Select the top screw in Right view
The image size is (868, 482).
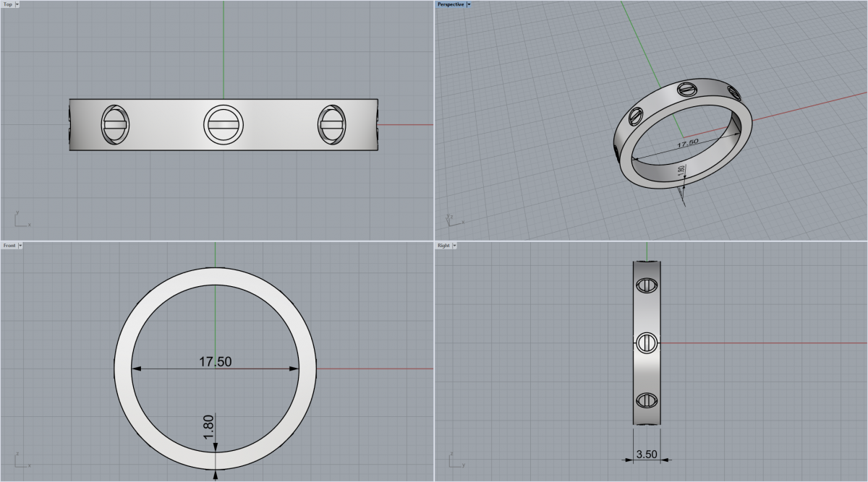pos(646,286)
